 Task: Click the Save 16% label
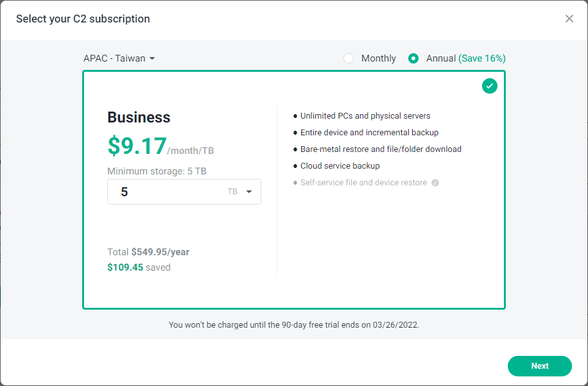pos(481,58)
